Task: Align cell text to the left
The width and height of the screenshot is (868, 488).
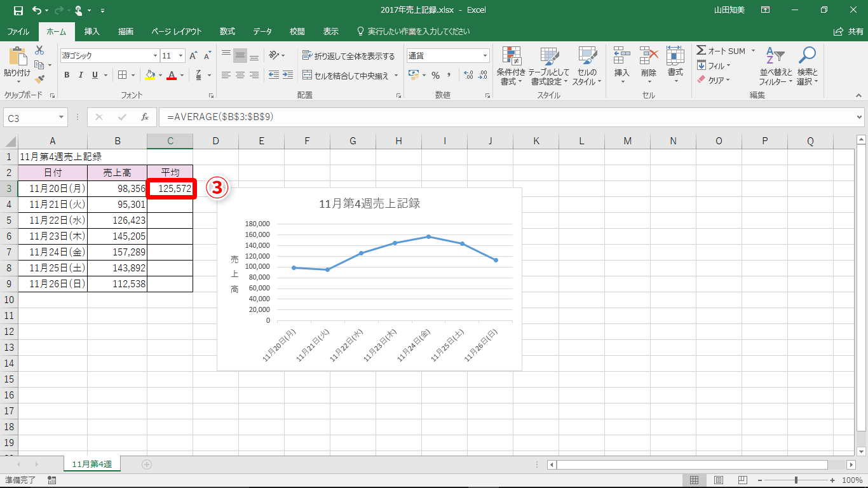Action: click(x=226, y=75)
